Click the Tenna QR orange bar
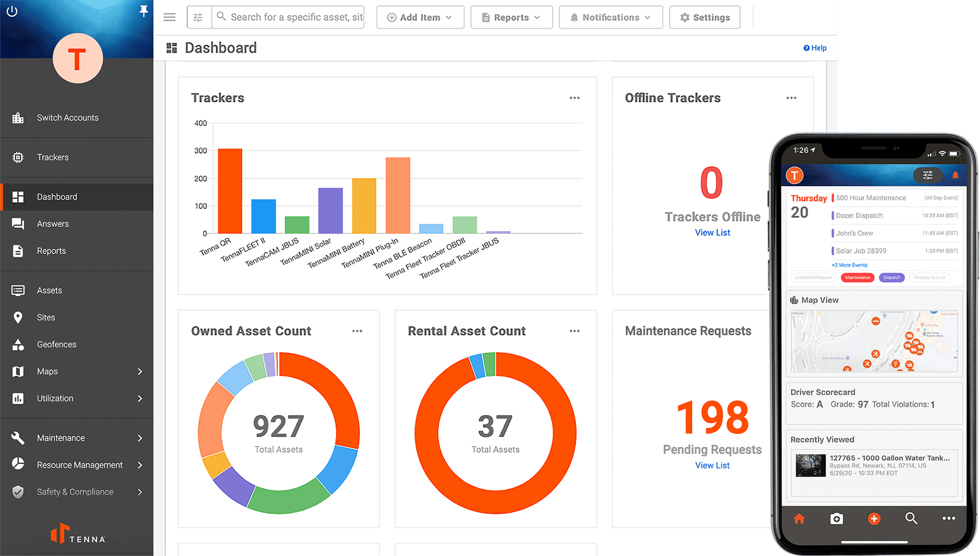980x556 pixels. (230, 191)
